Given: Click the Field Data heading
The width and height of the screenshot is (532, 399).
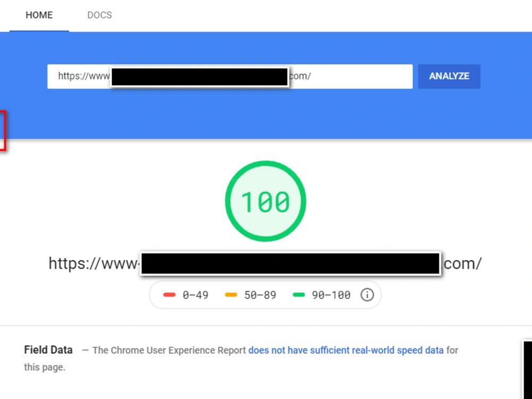Looking at the screenshot, I should [48, 350].
